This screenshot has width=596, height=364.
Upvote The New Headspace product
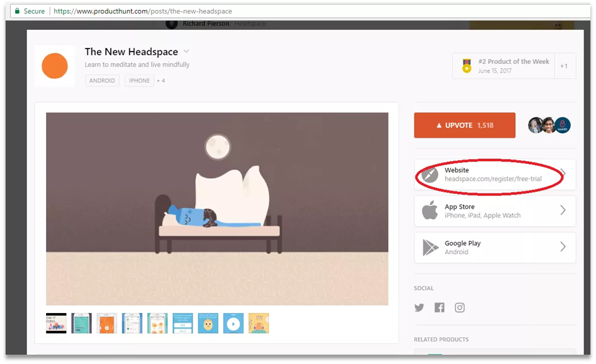point(464,125)
